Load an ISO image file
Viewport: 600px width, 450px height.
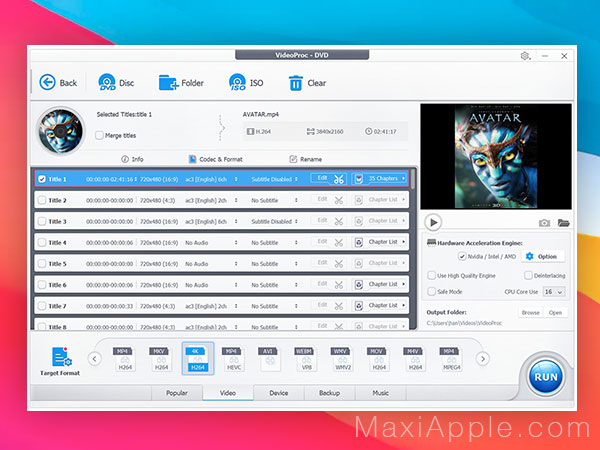tap(246, 83)
